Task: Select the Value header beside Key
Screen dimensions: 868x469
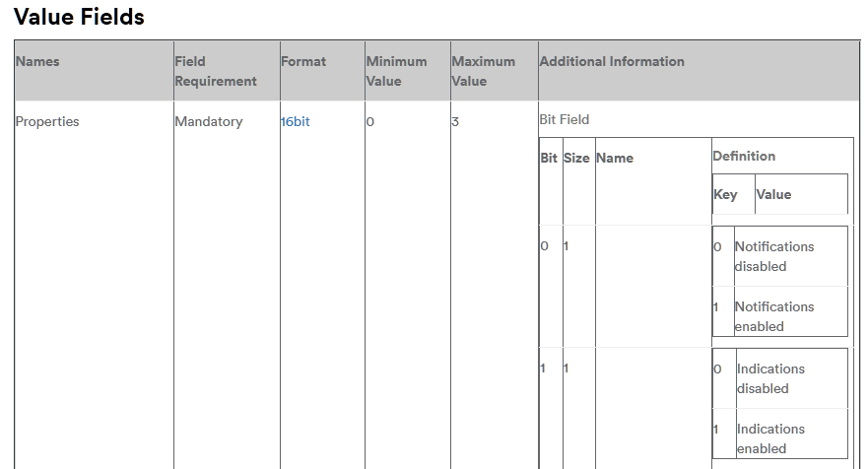Action: 773,194
